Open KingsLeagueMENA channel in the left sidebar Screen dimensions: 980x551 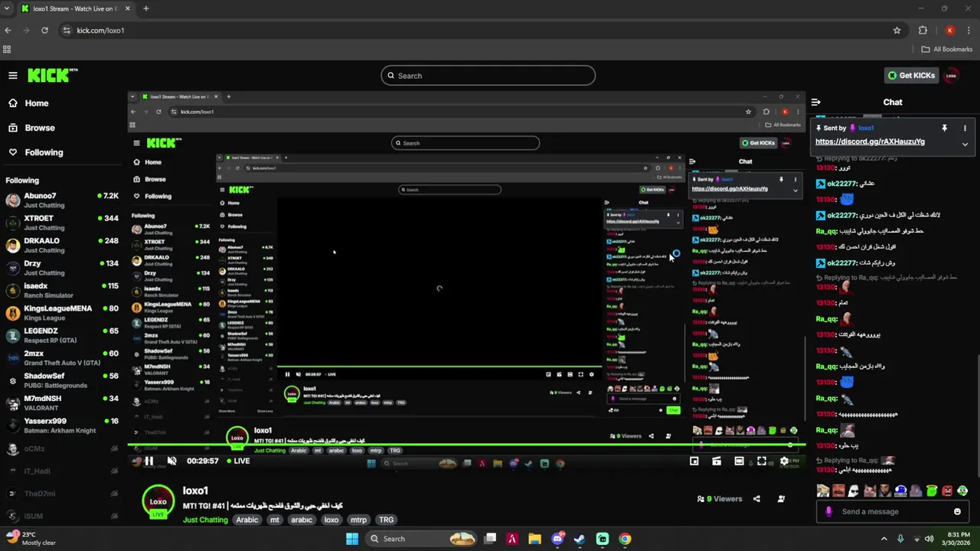click(x=61, y=313)
